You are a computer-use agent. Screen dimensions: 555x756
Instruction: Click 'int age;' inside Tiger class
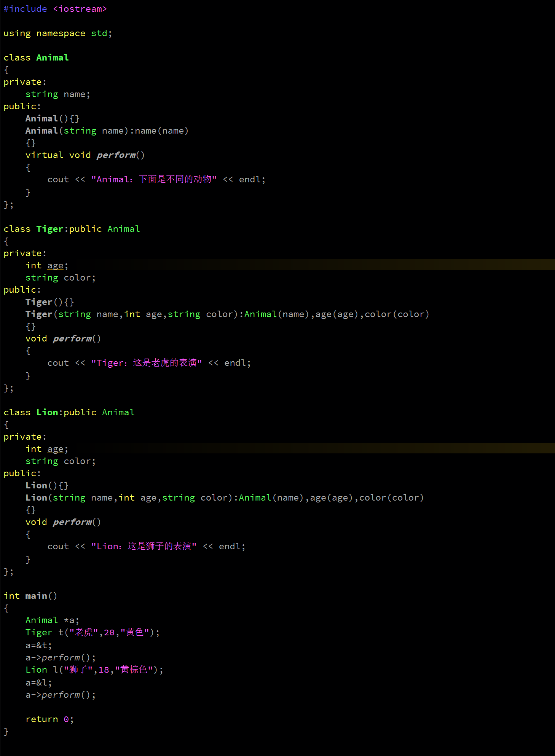47,265
